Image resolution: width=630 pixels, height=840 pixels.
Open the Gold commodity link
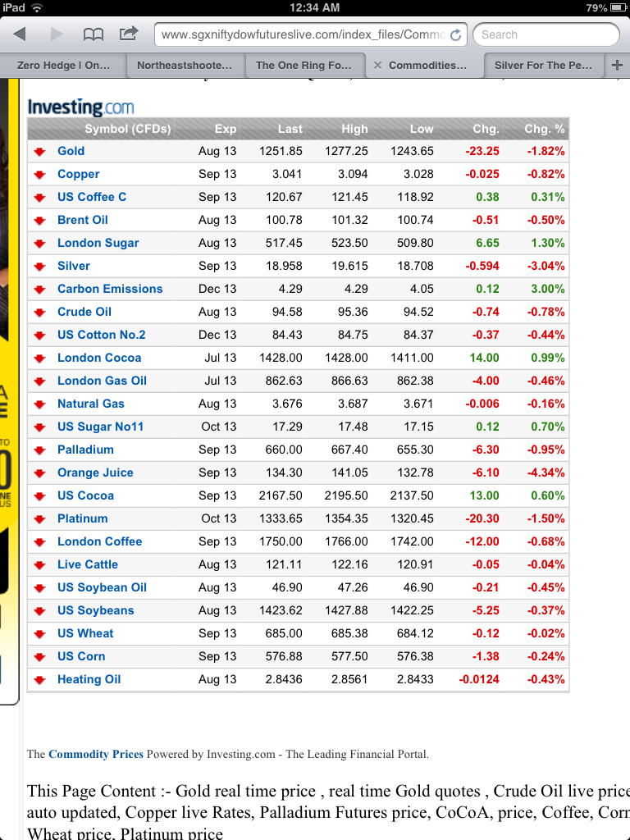click(x=71, y=151)
